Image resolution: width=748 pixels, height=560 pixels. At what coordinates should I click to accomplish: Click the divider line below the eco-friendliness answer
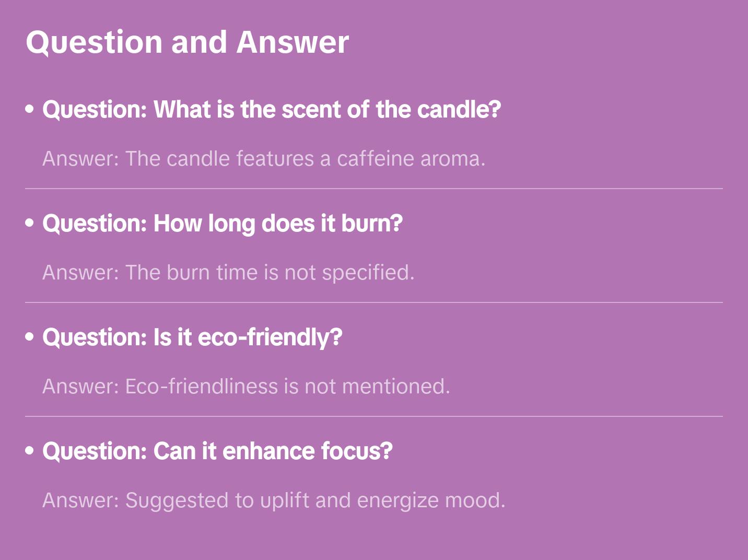coord(374,416)
